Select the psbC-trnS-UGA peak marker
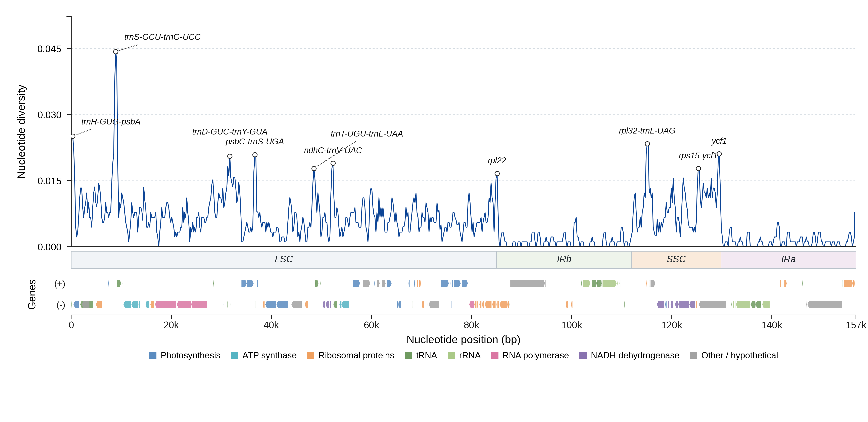Viewport: 868px width, 422px height. coord(255,155)
